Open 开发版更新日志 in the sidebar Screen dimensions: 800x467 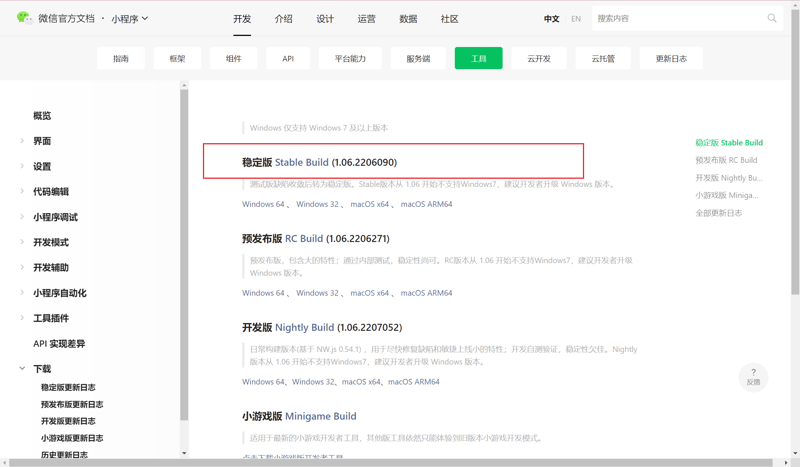[x=68, y=421]
